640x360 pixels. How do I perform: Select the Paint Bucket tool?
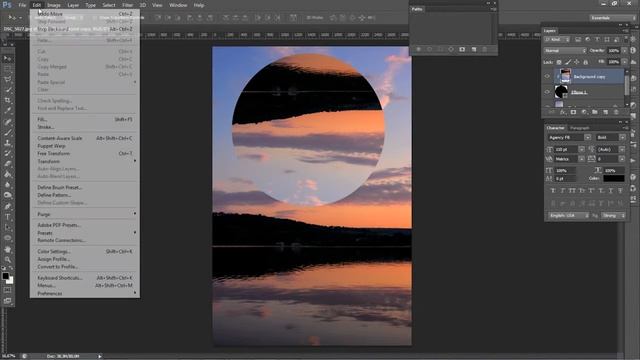point(7,174)
